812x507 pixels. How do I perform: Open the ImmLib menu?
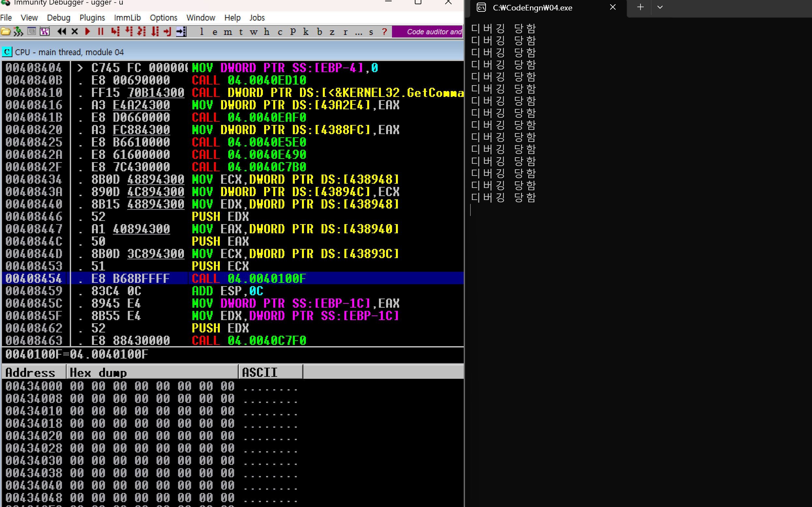pos(127,17)
